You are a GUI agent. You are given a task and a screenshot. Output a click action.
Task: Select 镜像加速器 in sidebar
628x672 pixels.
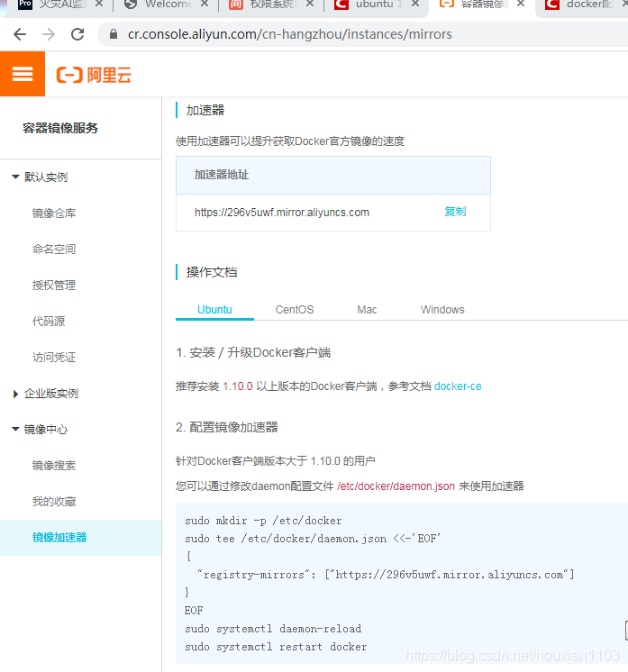tap(80, 538)
